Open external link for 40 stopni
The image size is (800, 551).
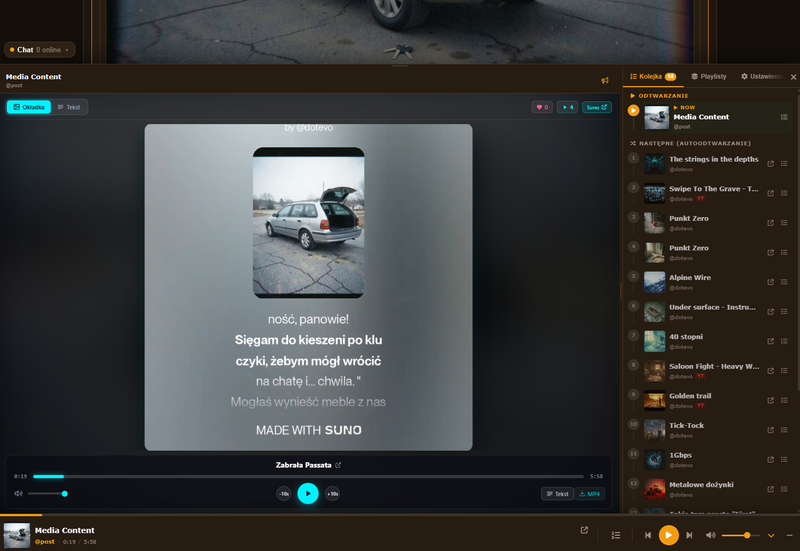pyautogui.click(x=770, y=341)
